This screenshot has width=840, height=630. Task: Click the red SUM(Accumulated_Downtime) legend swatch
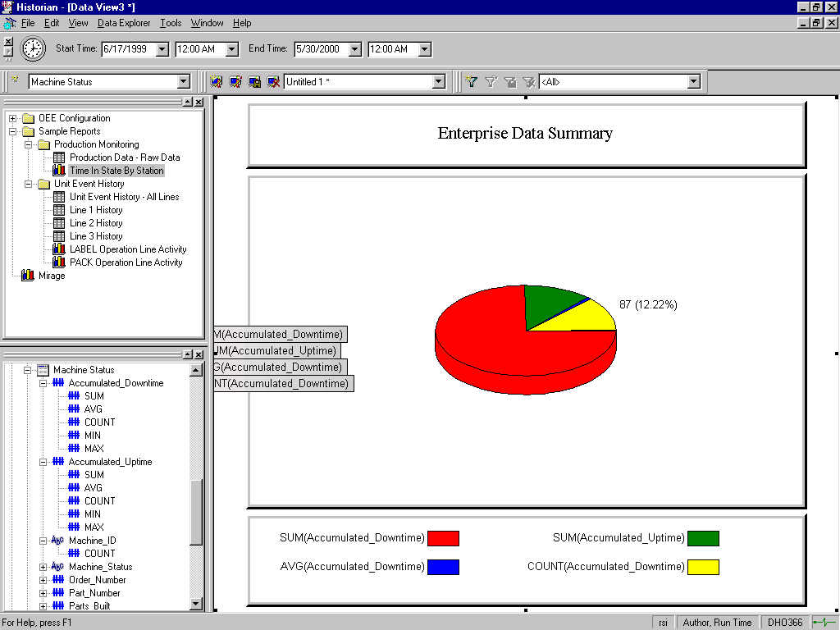443,538
